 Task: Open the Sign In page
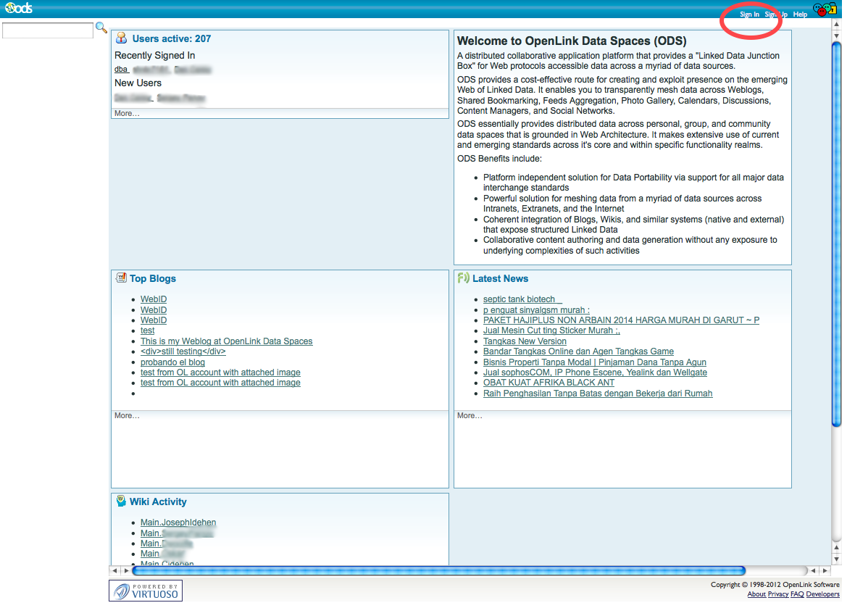click(749, 14)
